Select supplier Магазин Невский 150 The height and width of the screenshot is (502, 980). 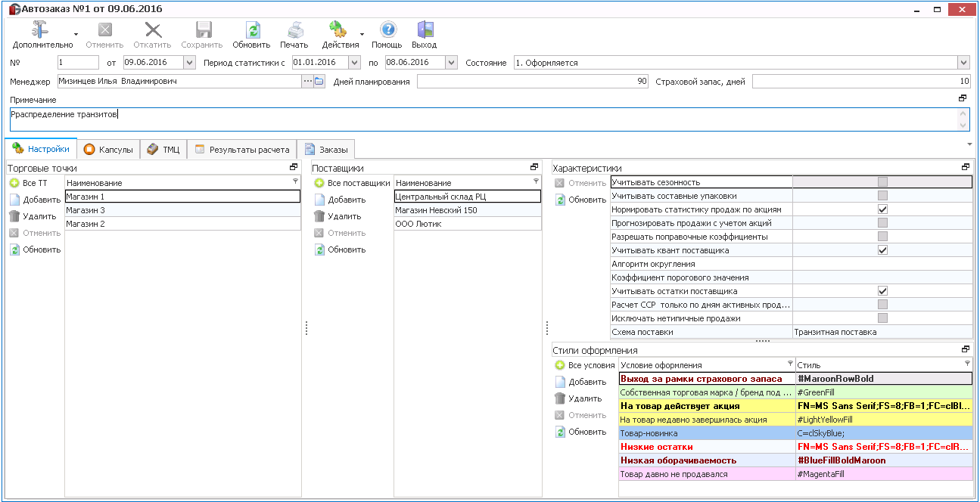coord(468,210)
